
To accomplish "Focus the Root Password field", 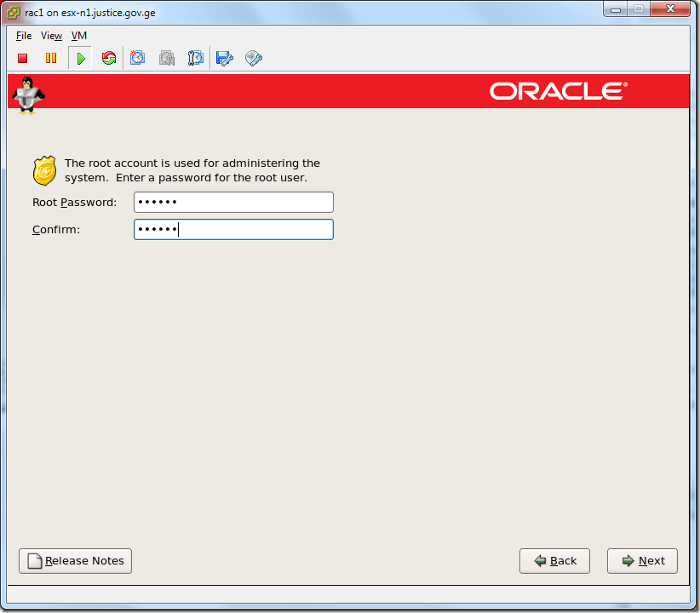I will click(x=232, y=202).
